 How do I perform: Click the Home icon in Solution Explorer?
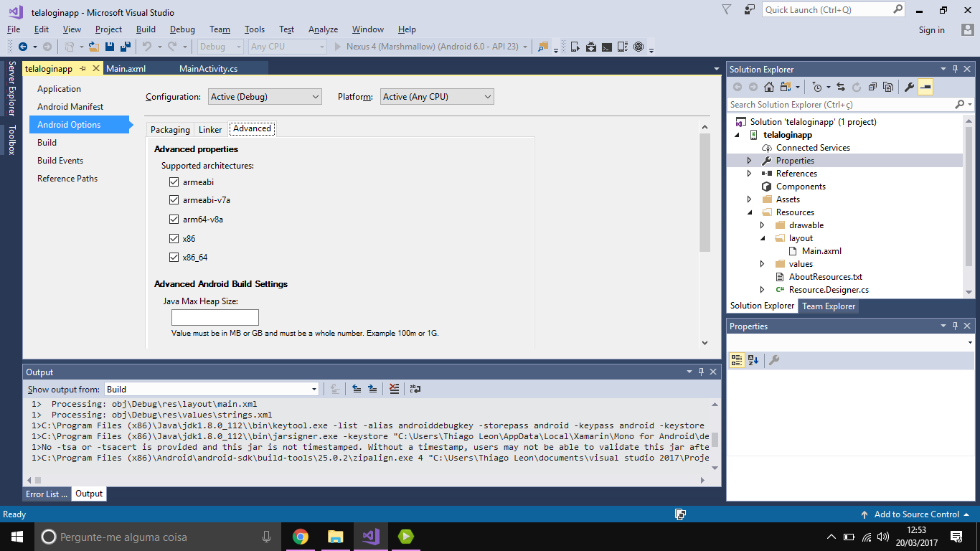coord(769,87)
